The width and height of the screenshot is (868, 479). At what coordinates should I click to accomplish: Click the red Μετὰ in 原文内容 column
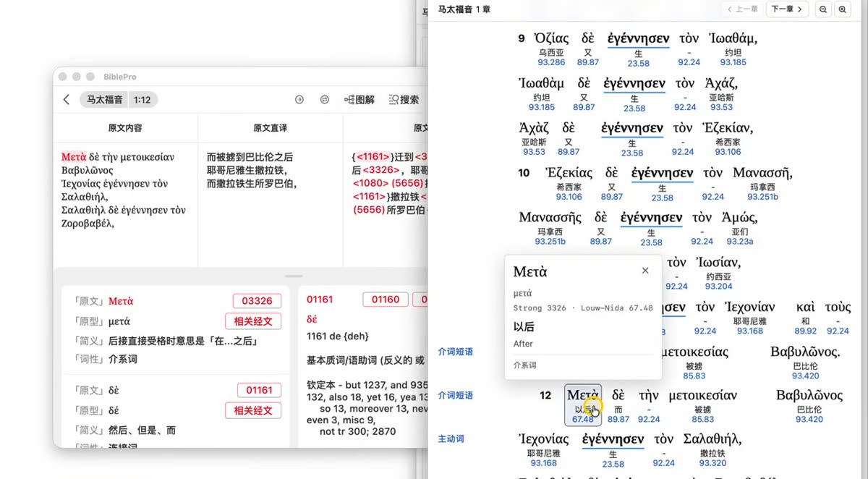(x=74, y=157)
